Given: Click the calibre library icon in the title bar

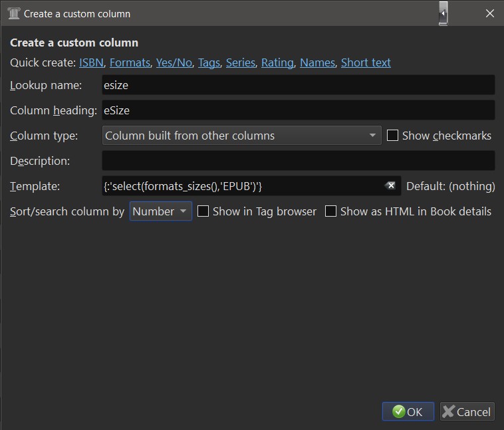Looking at the screenshot, I should tap(13, 13).
